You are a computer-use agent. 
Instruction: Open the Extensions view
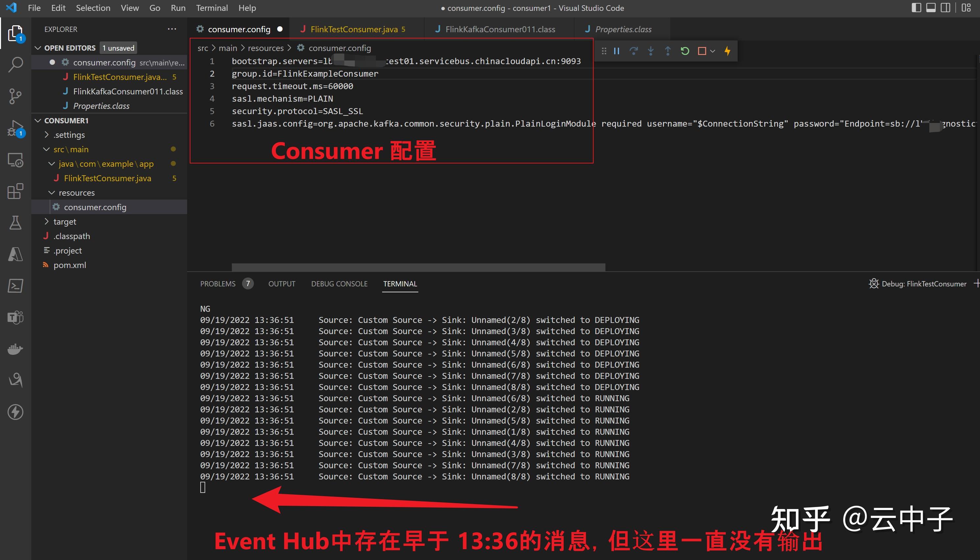click(x=15, y=191)
